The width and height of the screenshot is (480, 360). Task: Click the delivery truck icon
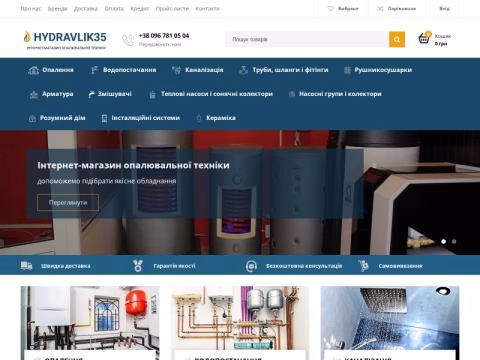point(27,266)
